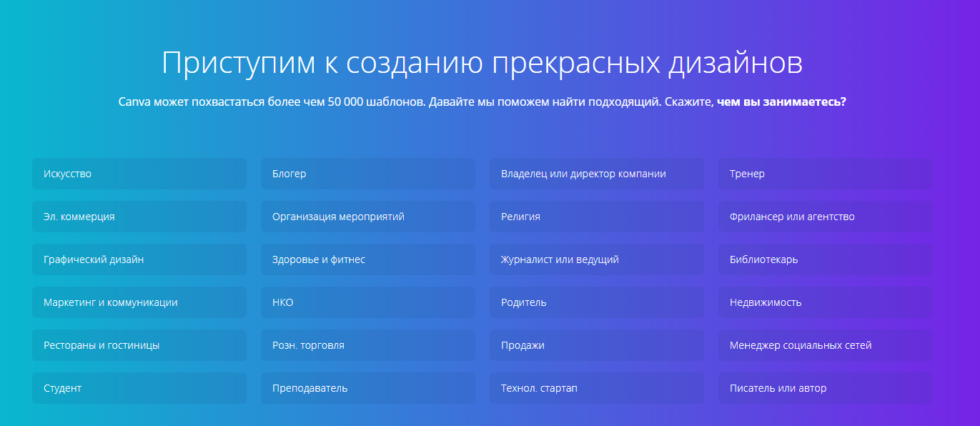Choose the Эл. коммерция option
980x426 pixels.
click(x=139, y=217)
